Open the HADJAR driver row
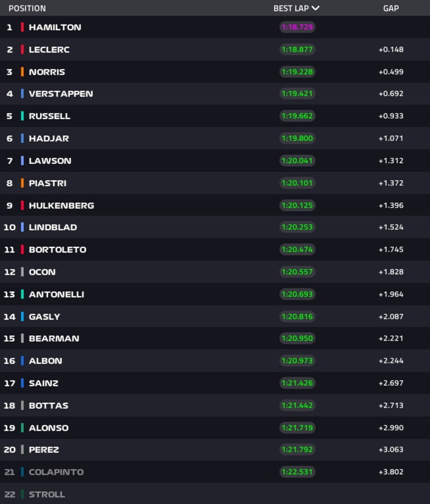Image resolution: width=430 pixels, height=504 pixels. pyautogui.click(x=215, y=138)
